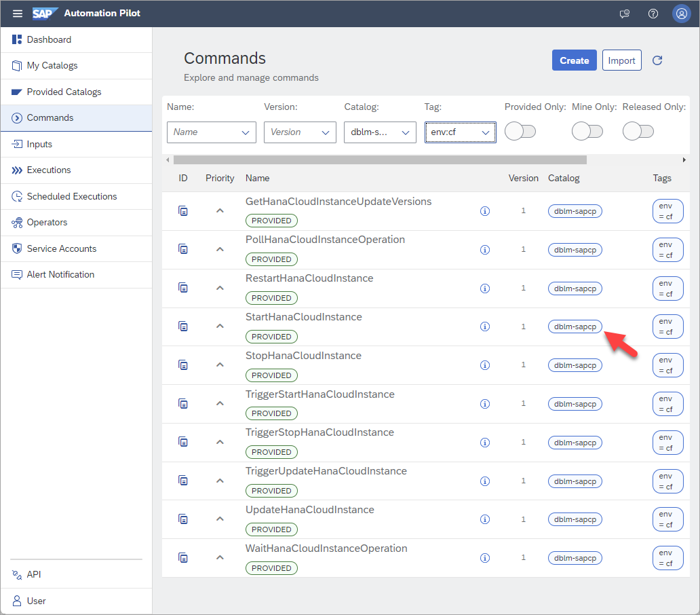Click the Priority column header

220,179
